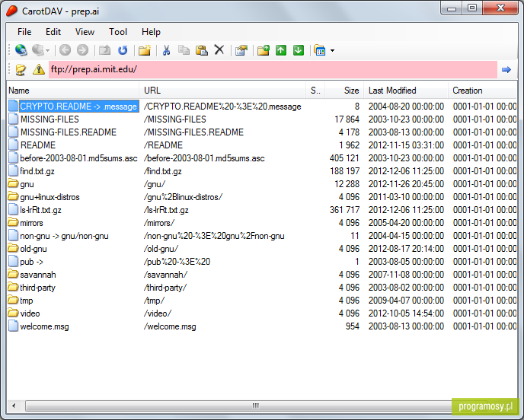524x420 pixels.
Task: Sort by the Size column header
Action: coord(344,91)
